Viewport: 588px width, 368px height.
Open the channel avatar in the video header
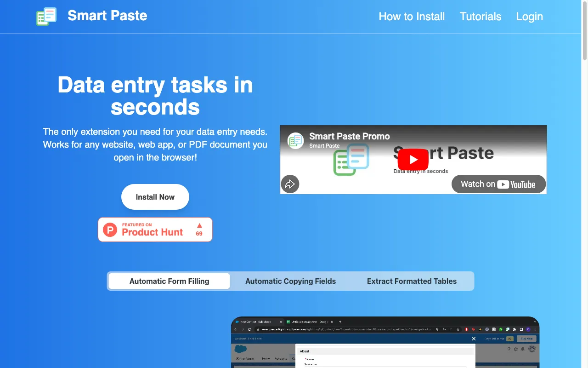coord(296,140)
